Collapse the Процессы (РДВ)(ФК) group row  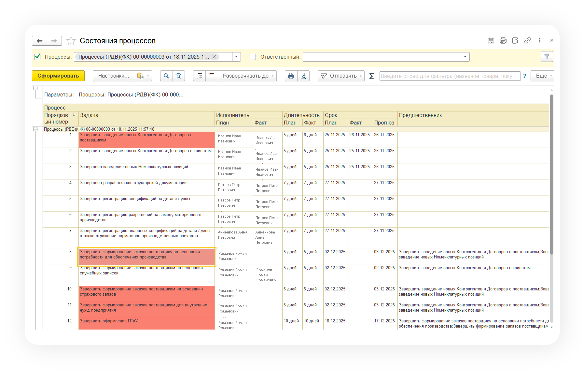click(x=35, y=129)
